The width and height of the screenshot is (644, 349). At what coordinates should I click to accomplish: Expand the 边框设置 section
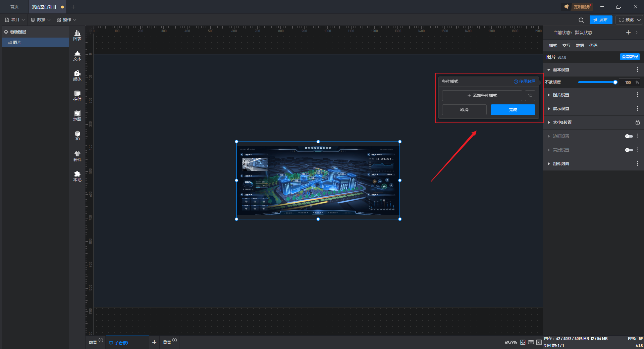click(549, 136)
